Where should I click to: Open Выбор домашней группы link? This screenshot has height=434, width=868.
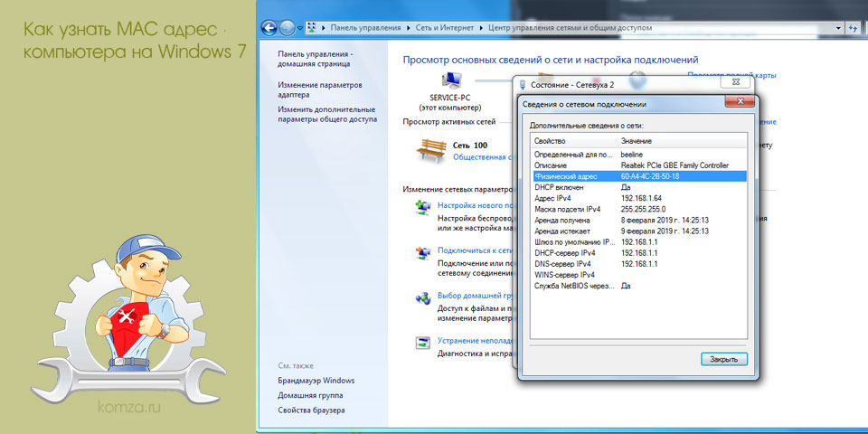pos(476,296)
